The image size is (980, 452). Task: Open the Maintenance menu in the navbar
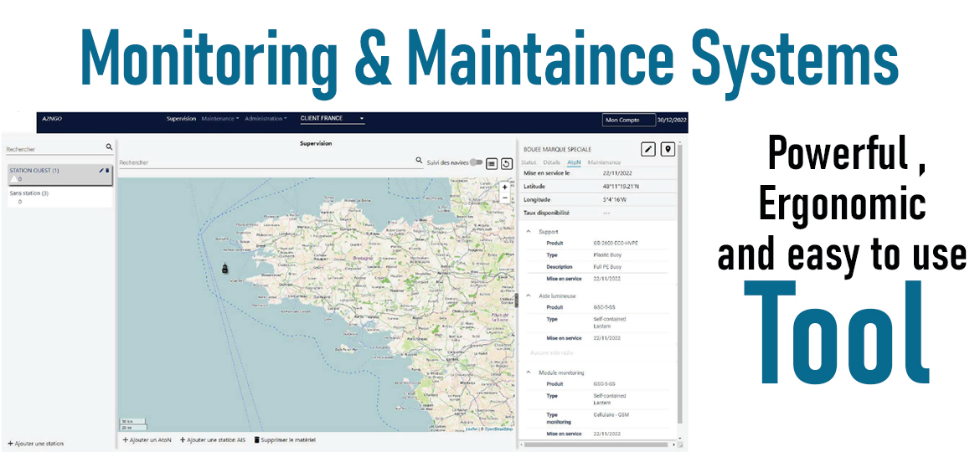click(219, 119)
